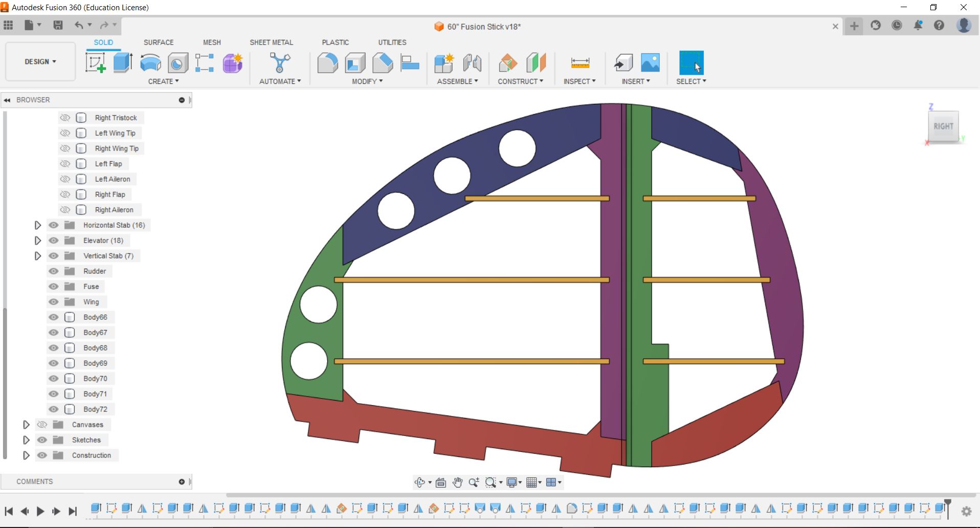Click the RIGHT face of the ViewCube

[x=943, y=126]
